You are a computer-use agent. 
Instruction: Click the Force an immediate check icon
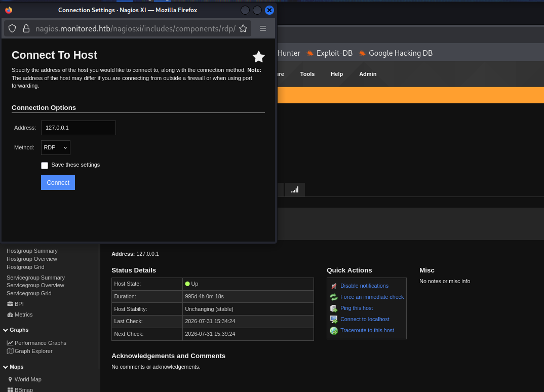(x=334, y=297)
